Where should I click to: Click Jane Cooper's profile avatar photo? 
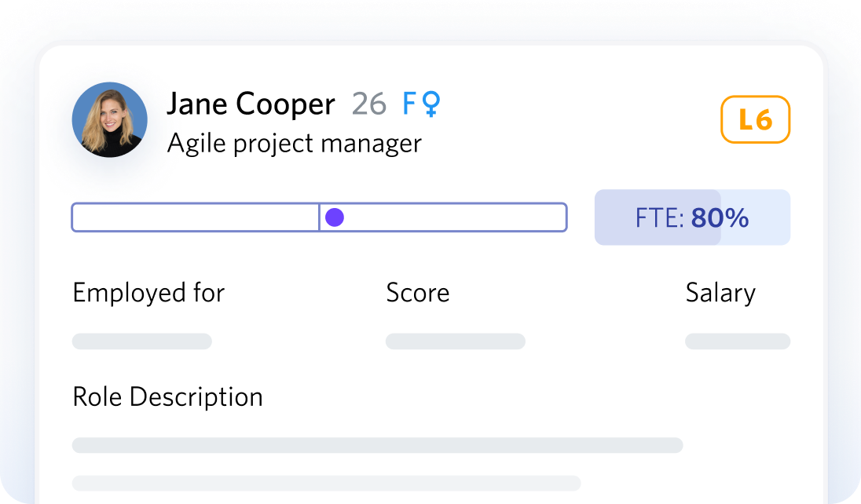[x=110, y=119]
